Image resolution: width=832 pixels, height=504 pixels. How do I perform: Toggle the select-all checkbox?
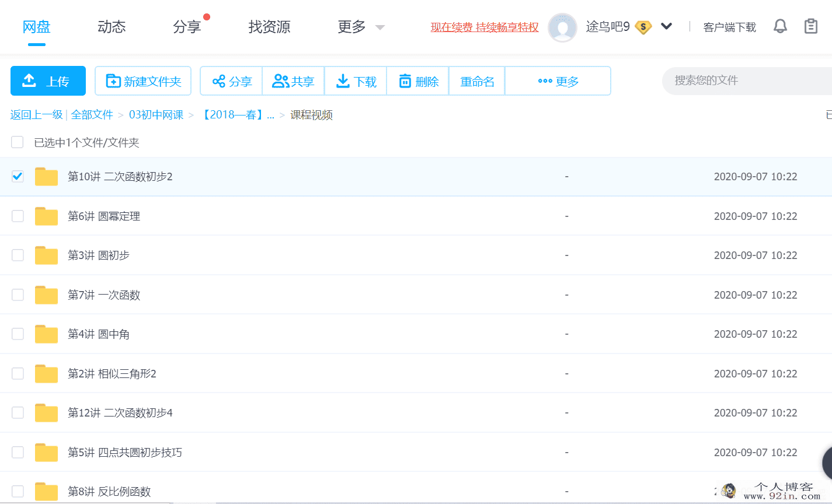click(x=18, y=142)
